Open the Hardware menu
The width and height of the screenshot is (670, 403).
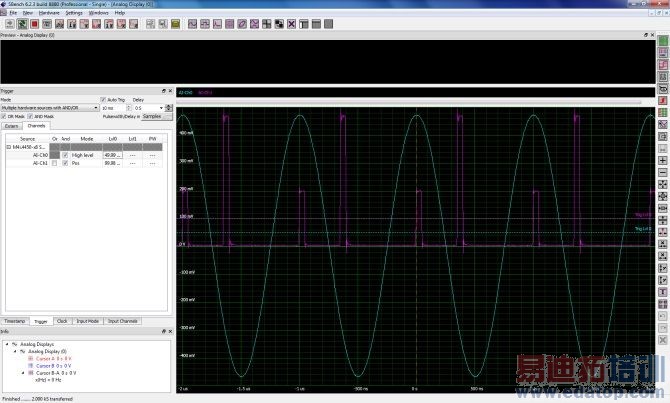[47, 12]
